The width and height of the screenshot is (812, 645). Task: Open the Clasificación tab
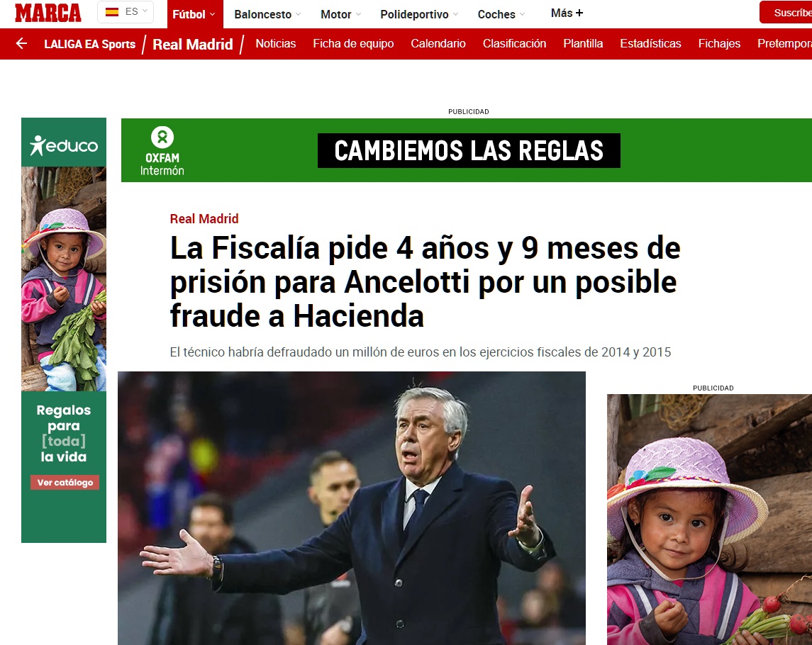(514, 43)
